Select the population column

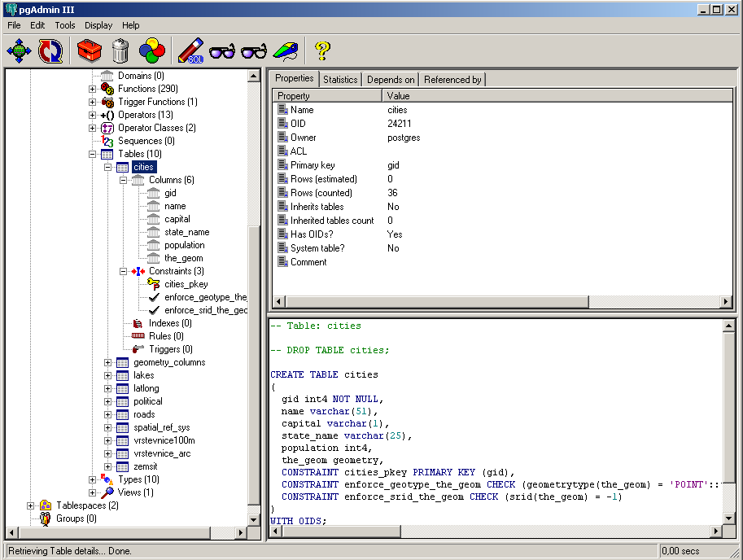(185, 245)
